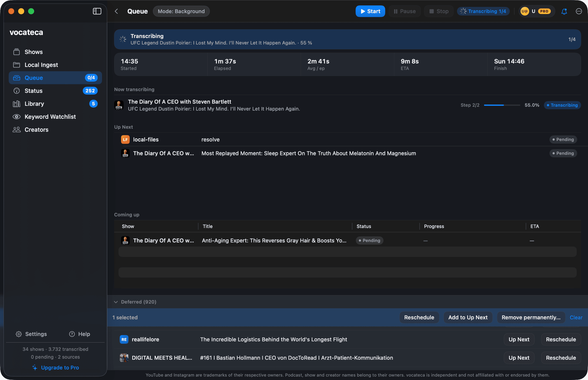Click the RE reallifelore badge icon
This screenshot has width=588, height=380.
124,339
